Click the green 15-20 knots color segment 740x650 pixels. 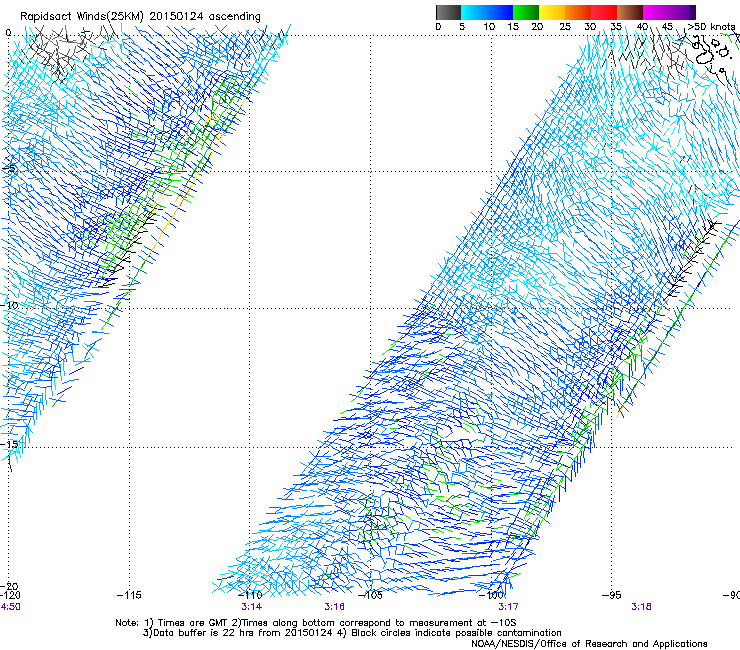tap(526, 12)
